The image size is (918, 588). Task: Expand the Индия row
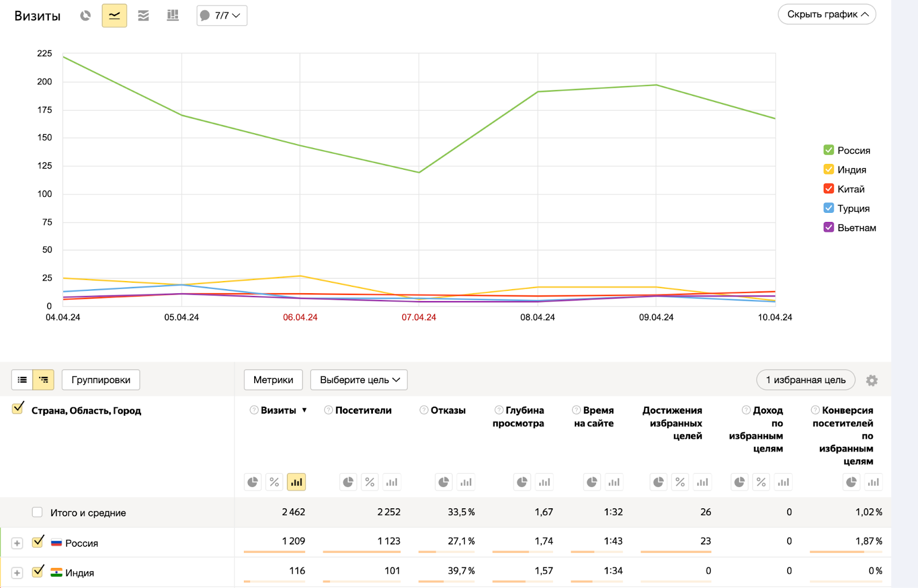pos(17,573)
